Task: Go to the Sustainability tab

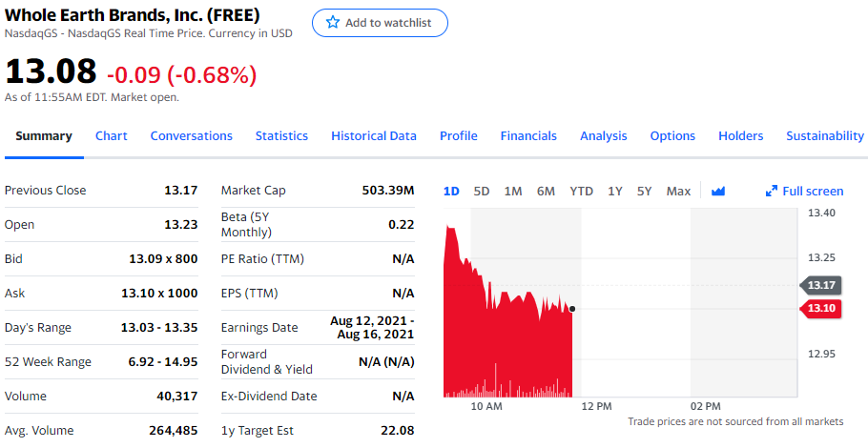Action: [x=825, y=136]
